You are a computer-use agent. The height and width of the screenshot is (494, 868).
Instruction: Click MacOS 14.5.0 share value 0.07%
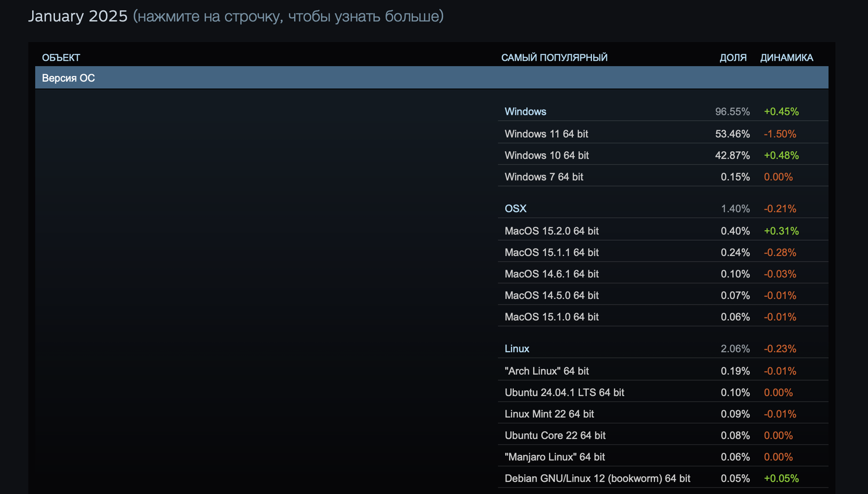pos(735,295)
